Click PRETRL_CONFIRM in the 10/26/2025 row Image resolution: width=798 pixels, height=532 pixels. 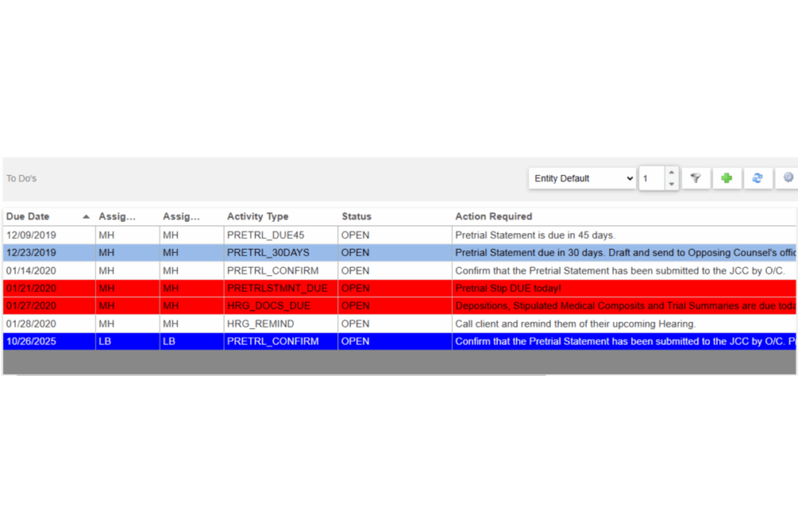point(273,341)
